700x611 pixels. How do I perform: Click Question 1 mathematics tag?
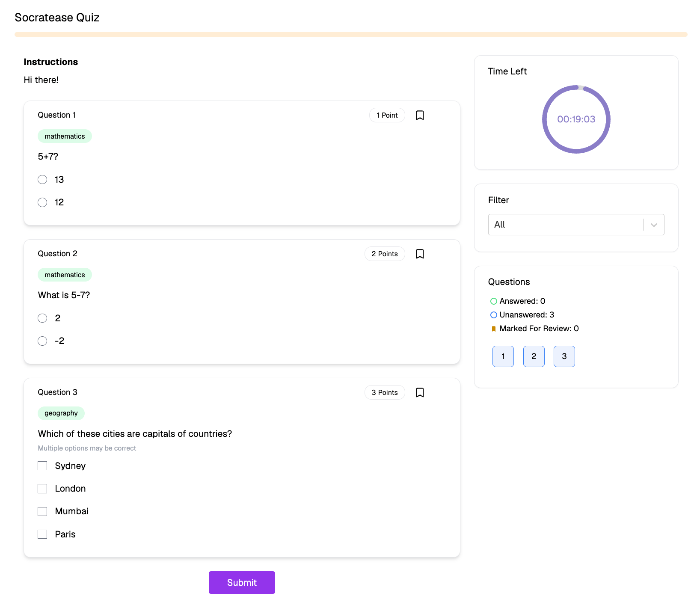click(x=65, y=136)
